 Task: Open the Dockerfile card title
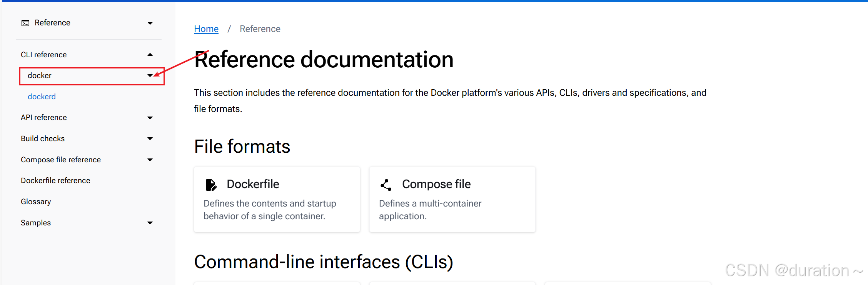[253, 184]
